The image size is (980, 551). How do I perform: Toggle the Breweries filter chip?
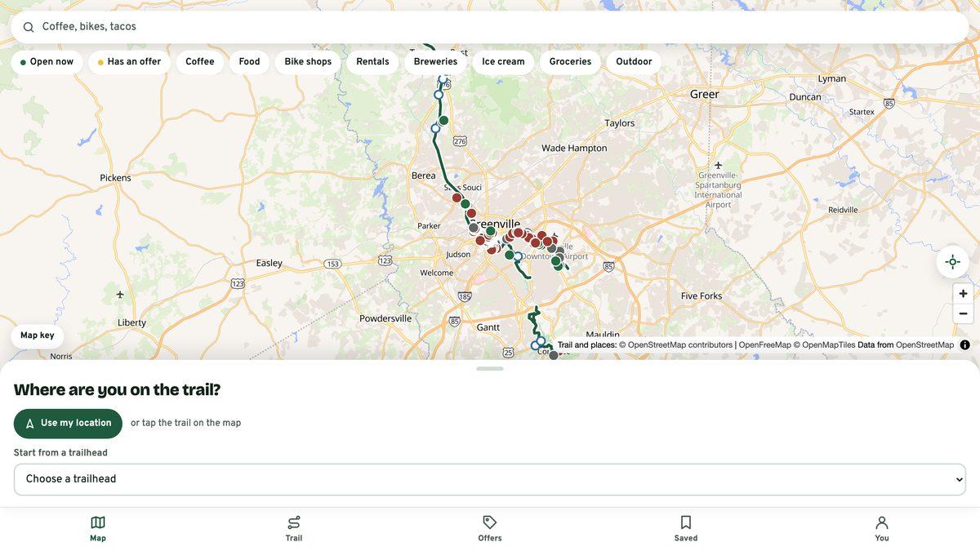[x=435, y=62]
